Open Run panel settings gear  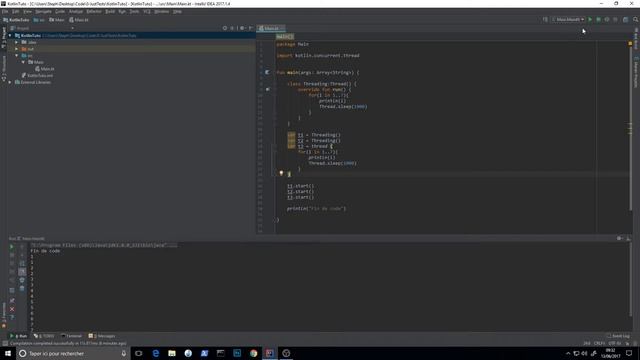coord(620,238)
